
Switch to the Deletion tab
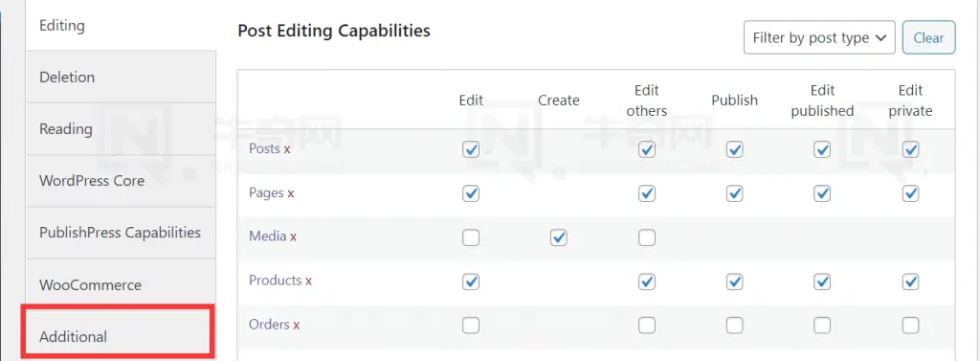(121, 77)
